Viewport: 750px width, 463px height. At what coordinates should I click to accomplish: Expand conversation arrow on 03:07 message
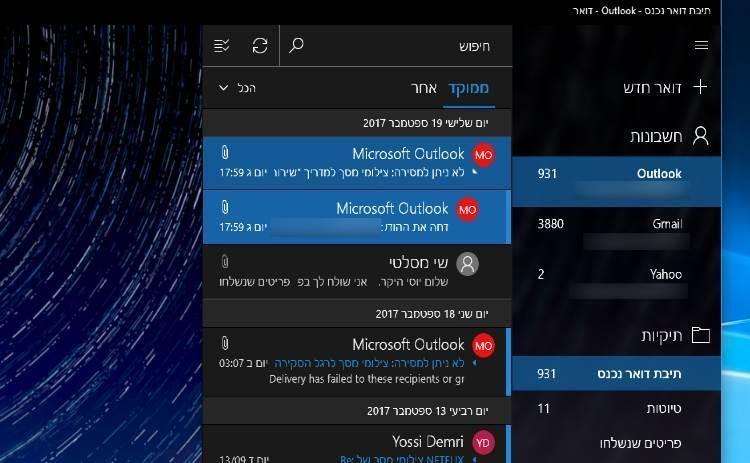click(x=474, y=363)
